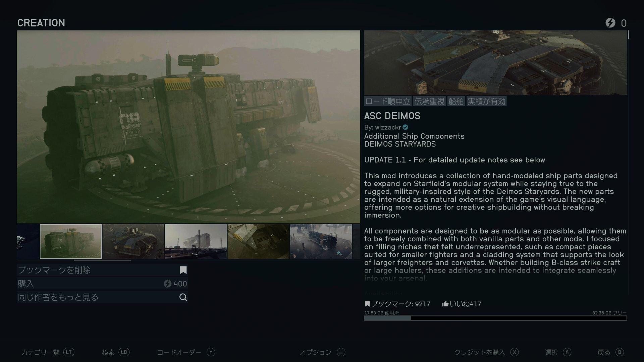Screen dimensions: 644x362
Task: Click the description panel scrollbar
Action: click(628, 35)
